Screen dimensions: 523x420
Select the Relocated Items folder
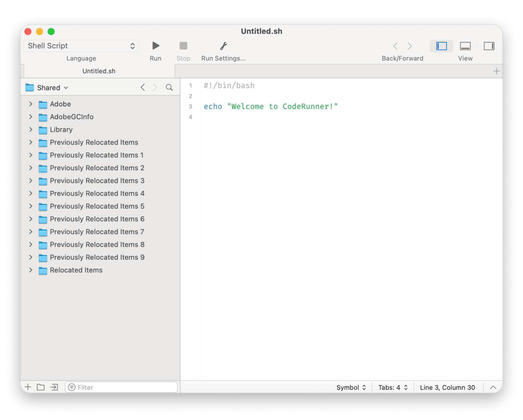tap(101, 270)
